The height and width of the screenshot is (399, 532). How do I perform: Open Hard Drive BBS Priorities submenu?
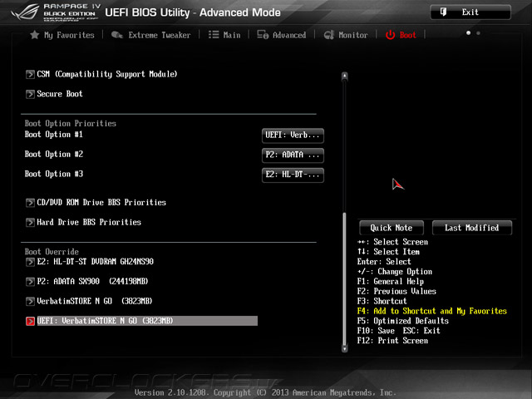pos(89,222)
